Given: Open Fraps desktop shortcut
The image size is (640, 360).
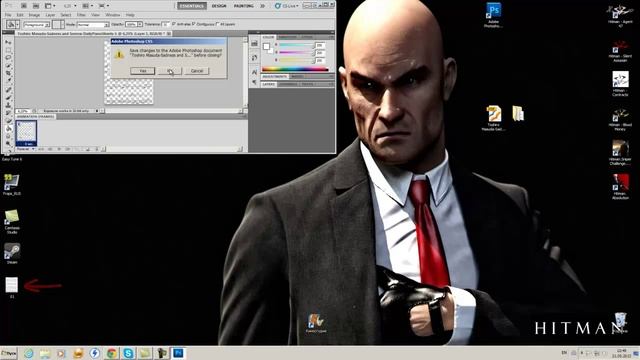Looking at the screenshot, I should click(x=12, y=184).
